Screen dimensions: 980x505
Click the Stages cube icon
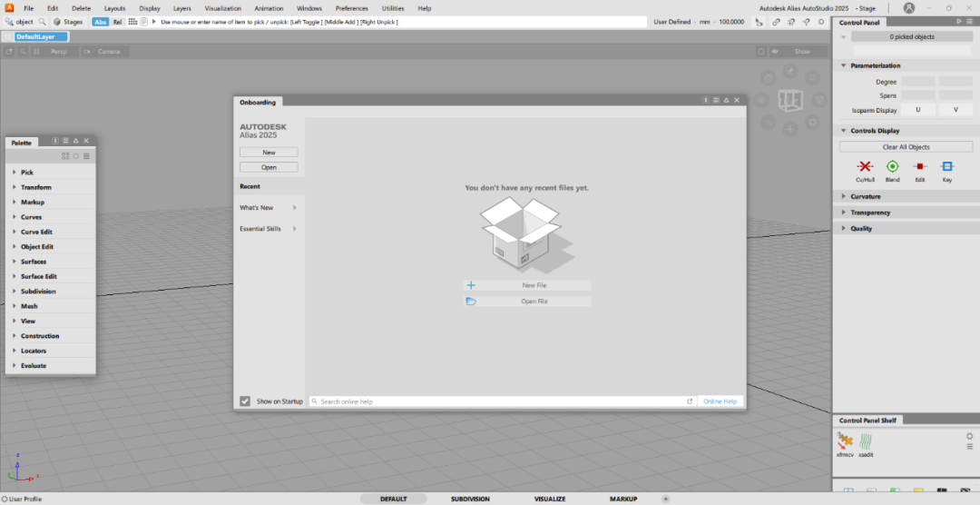(57, 22)
